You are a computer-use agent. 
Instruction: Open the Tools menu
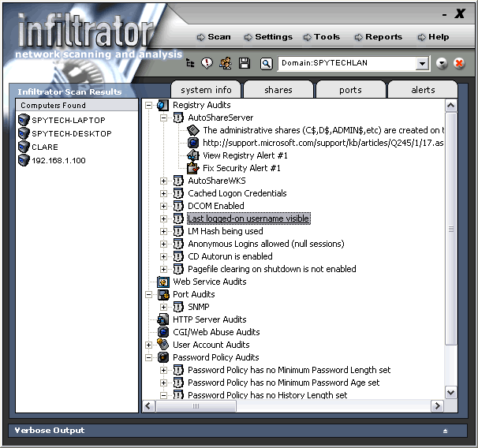322,37
